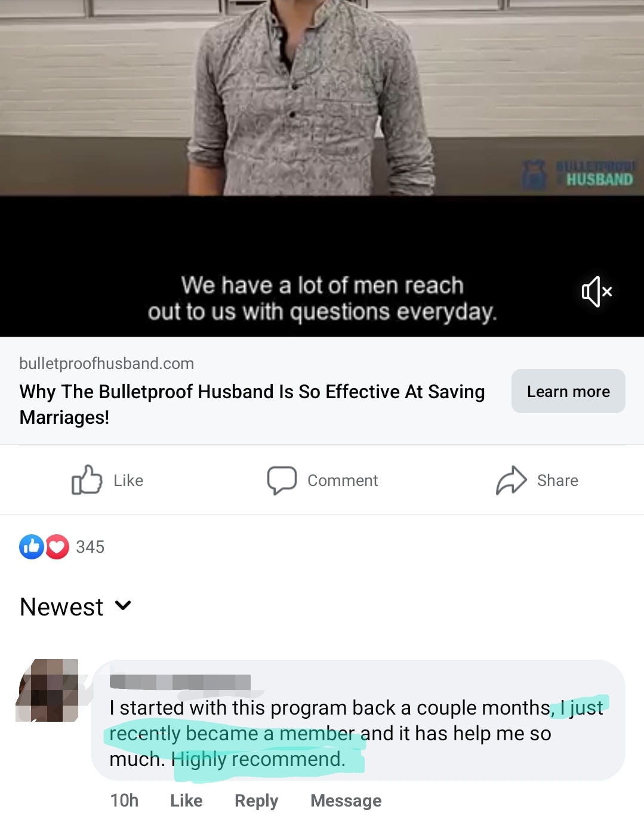Image resolution: width=644 pixels, height=831 pixels.
Task: Open the commenter's pixelated profile picture
Action: click(x=48, y=690)
